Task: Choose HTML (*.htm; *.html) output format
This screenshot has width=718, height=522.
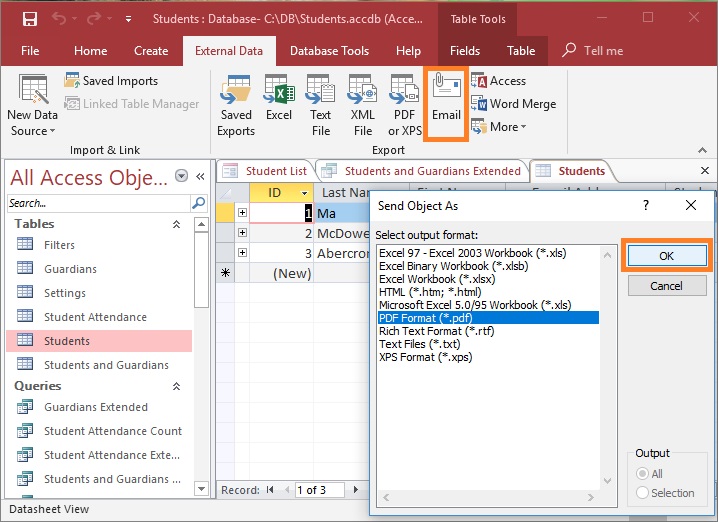Action: coord(488,292)
